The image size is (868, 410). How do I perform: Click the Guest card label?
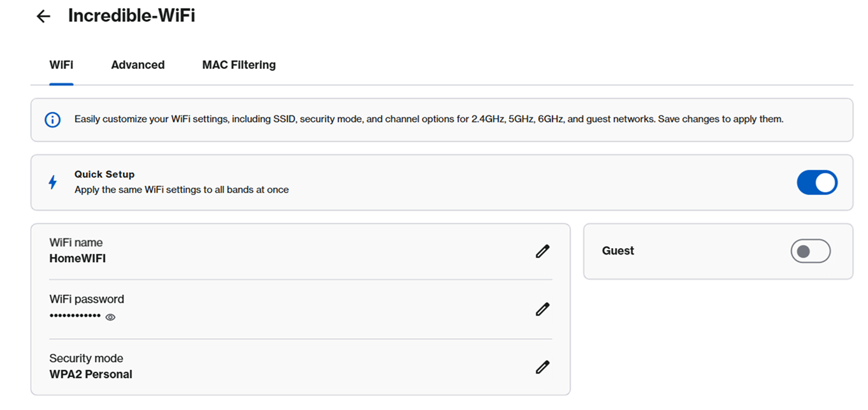tap(618, 251)
